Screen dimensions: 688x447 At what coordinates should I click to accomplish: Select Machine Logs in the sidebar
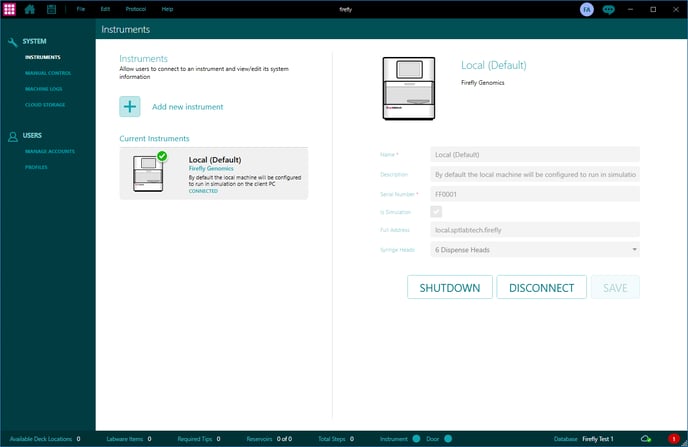pyautogui.click(x=43, y=89)
